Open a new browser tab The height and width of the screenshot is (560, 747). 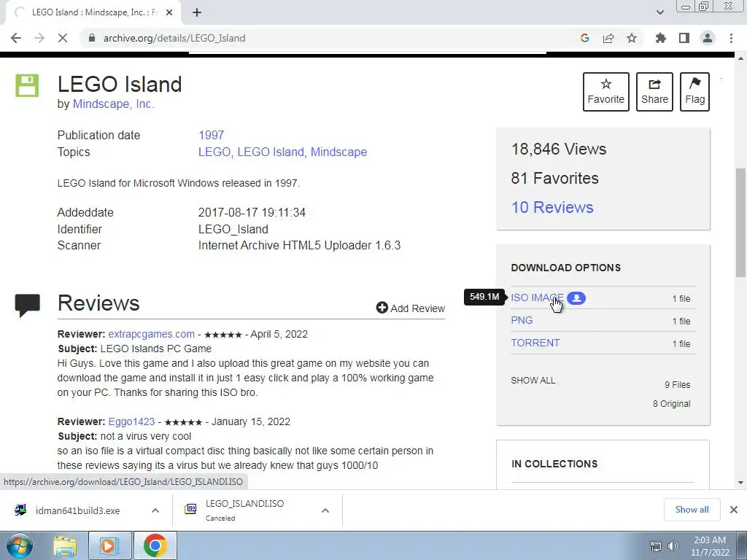(197, 12)
